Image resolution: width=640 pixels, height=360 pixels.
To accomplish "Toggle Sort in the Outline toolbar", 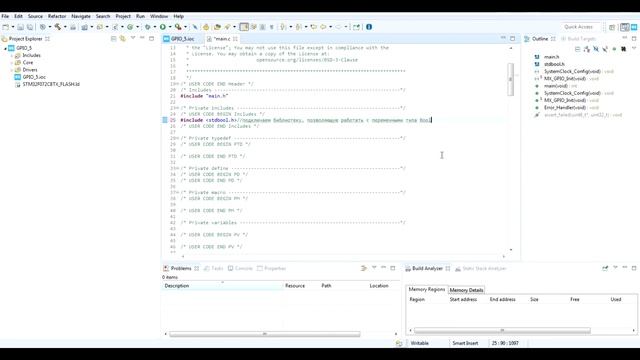I will 587,49.
